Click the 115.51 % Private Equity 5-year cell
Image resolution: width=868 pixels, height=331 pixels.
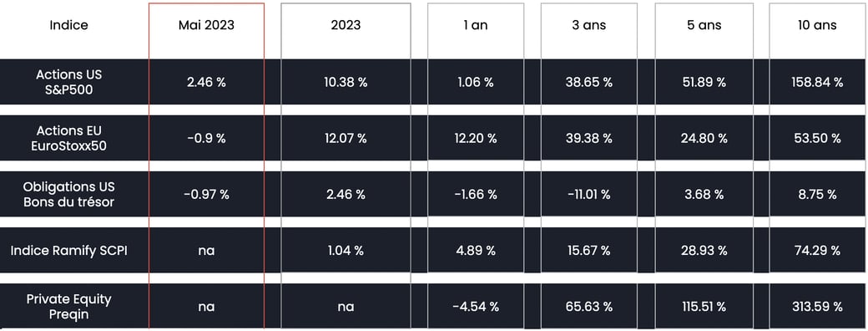coord(704,306)
